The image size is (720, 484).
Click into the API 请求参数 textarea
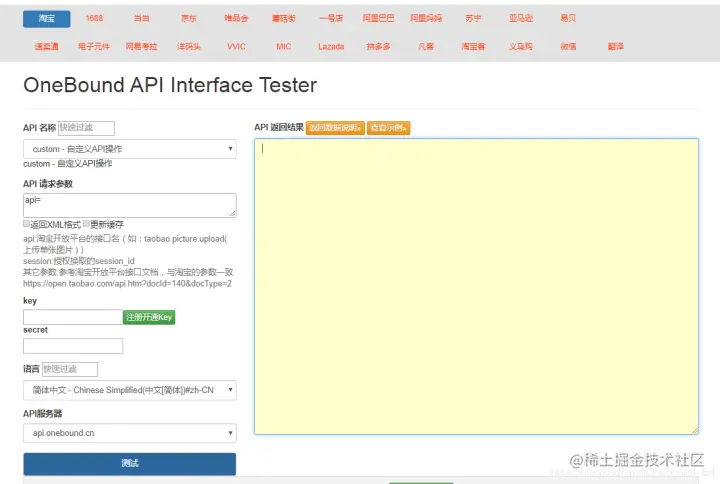click(x=129, y=205)
